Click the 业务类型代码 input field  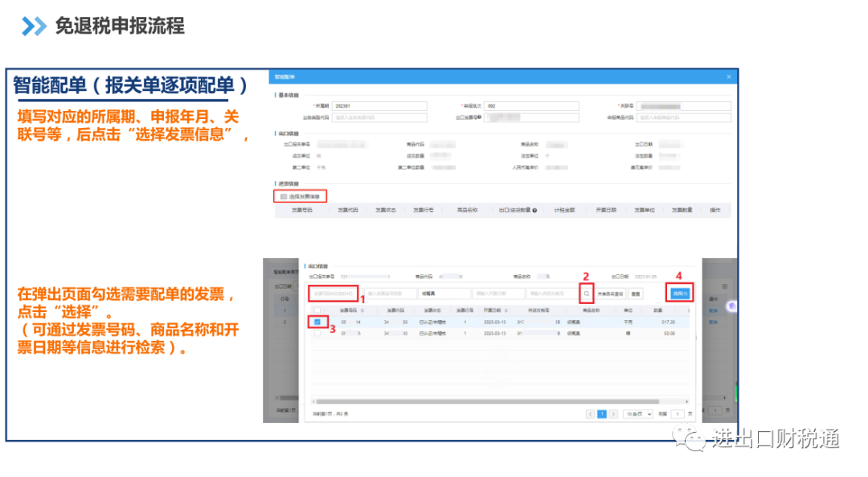[379, 117]
